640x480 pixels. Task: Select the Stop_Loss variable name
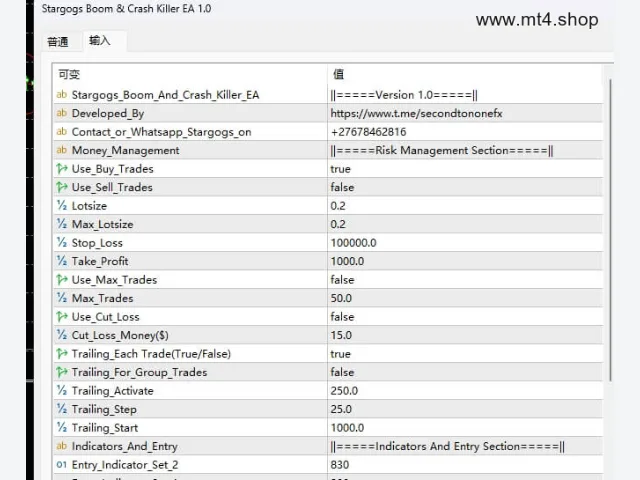pos(97,243)
